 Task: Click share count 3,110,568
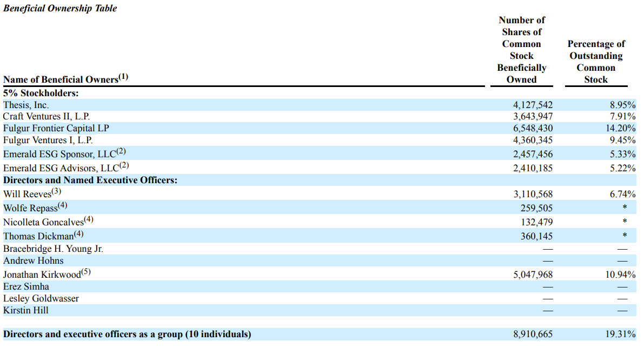click(x=533, y=194)
